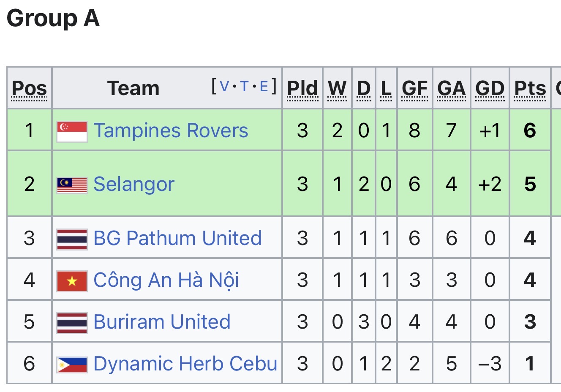Click the Thailand flag beside BG Pathum United
The height and width of the screenshot is (392, 561).
(72, 239)
